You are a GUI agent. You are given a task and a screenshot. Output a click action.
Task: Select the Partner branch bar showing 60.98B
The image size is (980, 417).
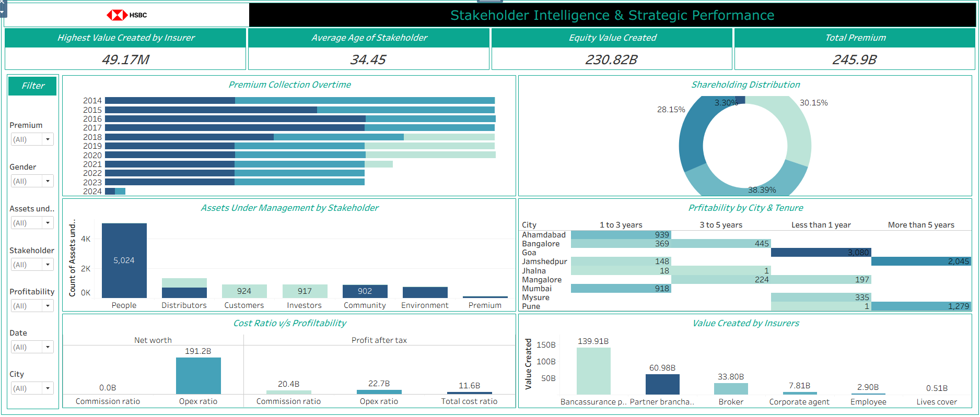tap(662, 385)
